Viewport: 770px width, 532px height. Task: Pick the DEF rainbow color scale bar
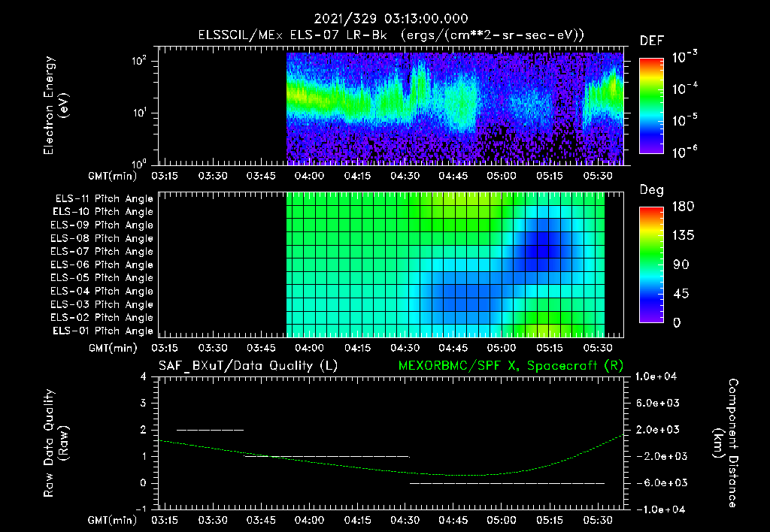pos(651,105)
